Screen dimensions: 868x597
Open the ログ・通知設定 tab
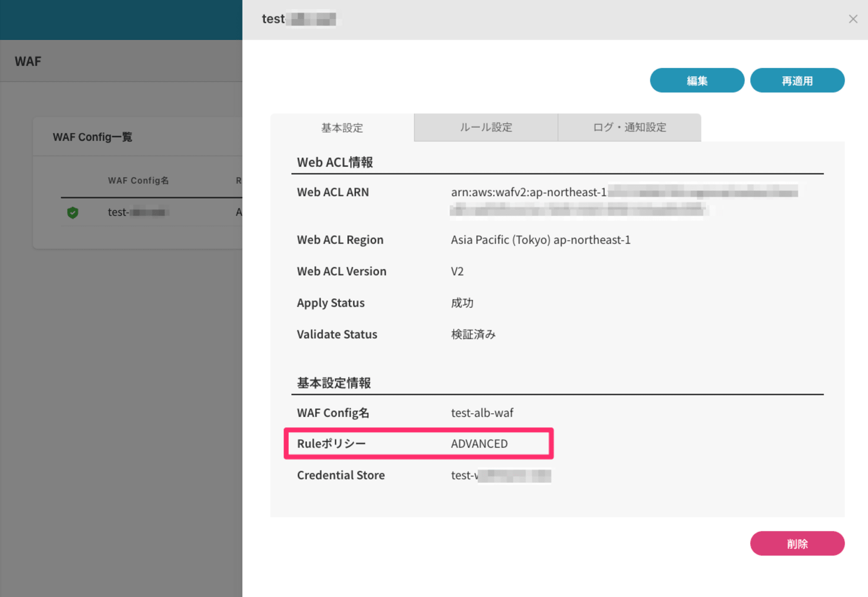click(x=629, y=127)
